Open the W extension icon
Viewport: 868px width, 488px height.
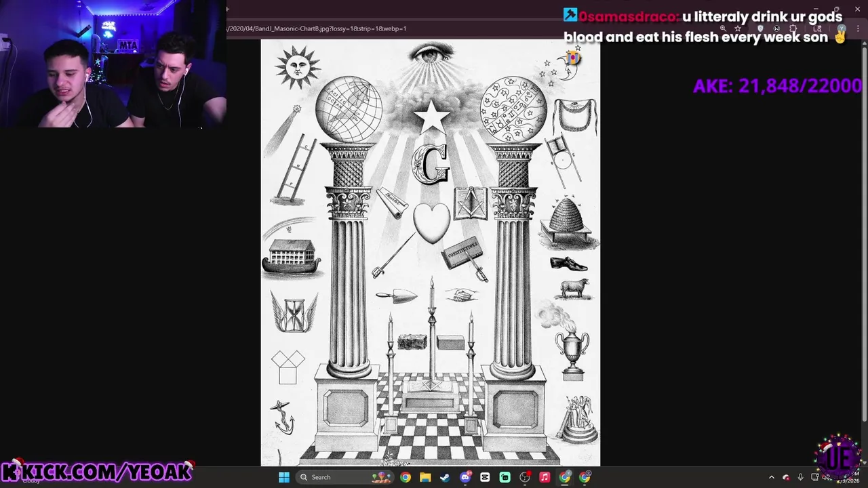coord(776,28)
